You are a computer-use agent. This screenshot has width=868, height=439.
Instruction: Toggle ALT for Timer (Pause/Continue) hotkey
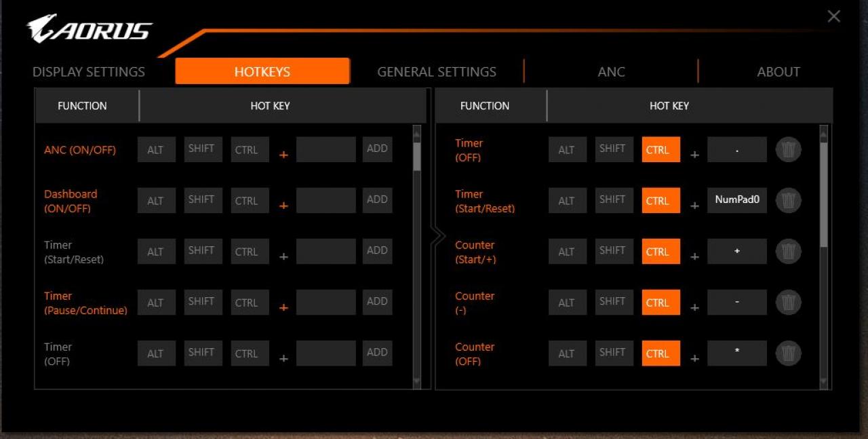tap(156, 303)
